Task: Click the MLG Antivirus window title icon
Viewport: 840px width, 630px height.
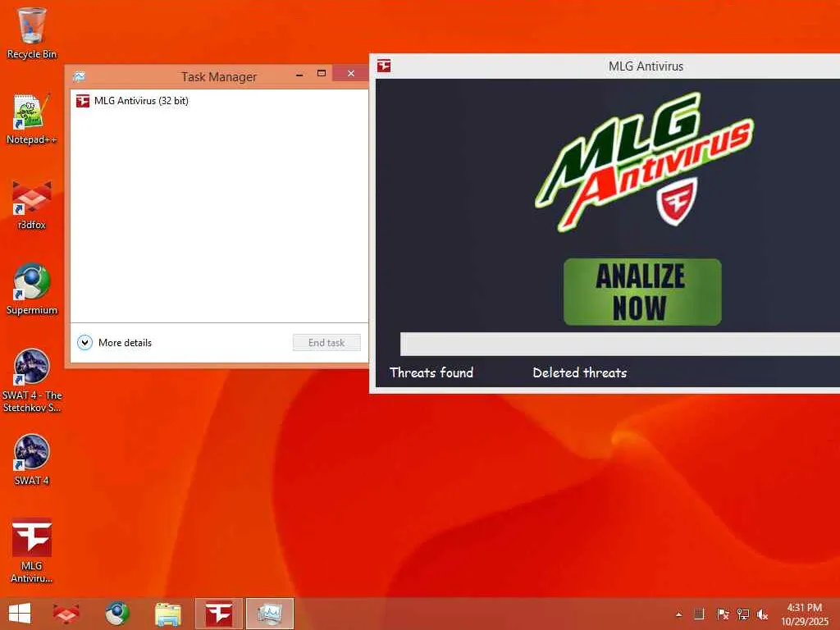Action: coord(384,66)
